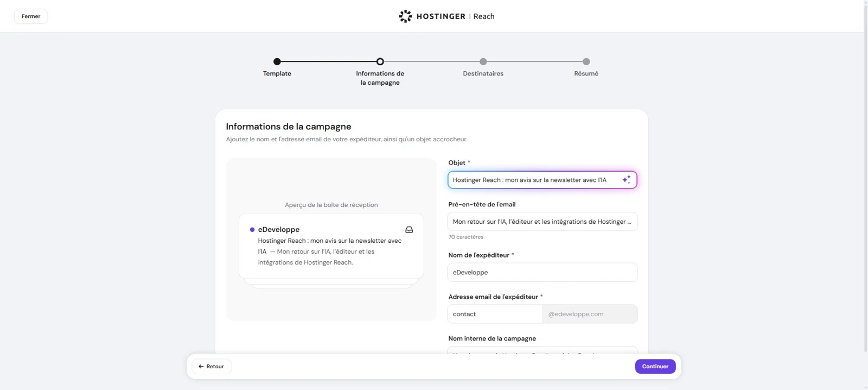Go back with the Retour button
868x390 pixels.
(212, 367)
